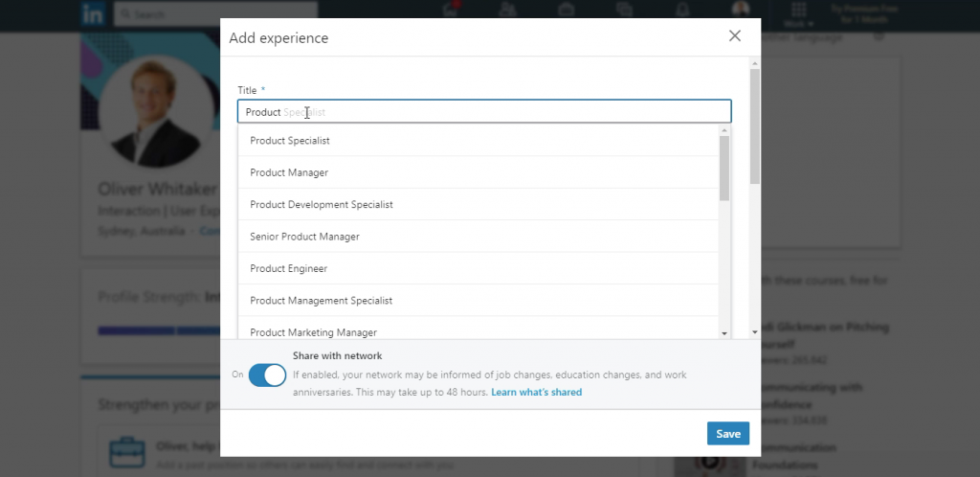Click Oliver Whitaker's profile photo
This screenshot has height=477, width=980.
pos(156,110)
